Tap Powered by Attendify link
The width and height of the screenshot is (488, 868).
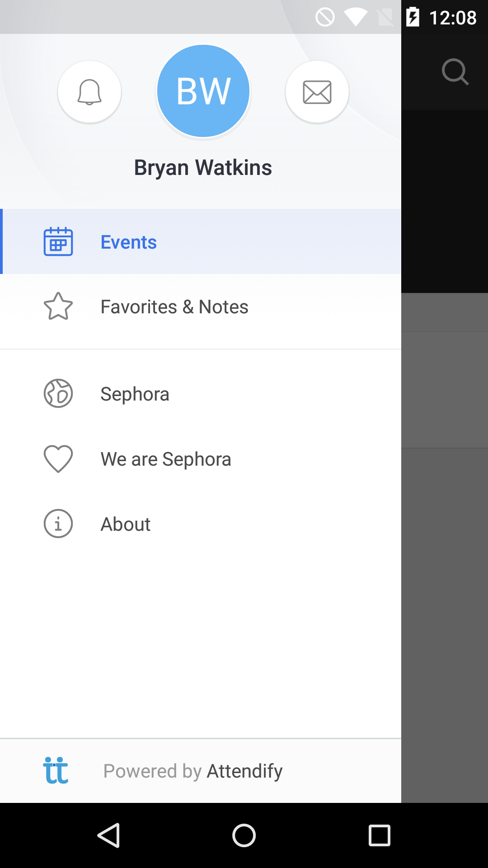(193, 771)
